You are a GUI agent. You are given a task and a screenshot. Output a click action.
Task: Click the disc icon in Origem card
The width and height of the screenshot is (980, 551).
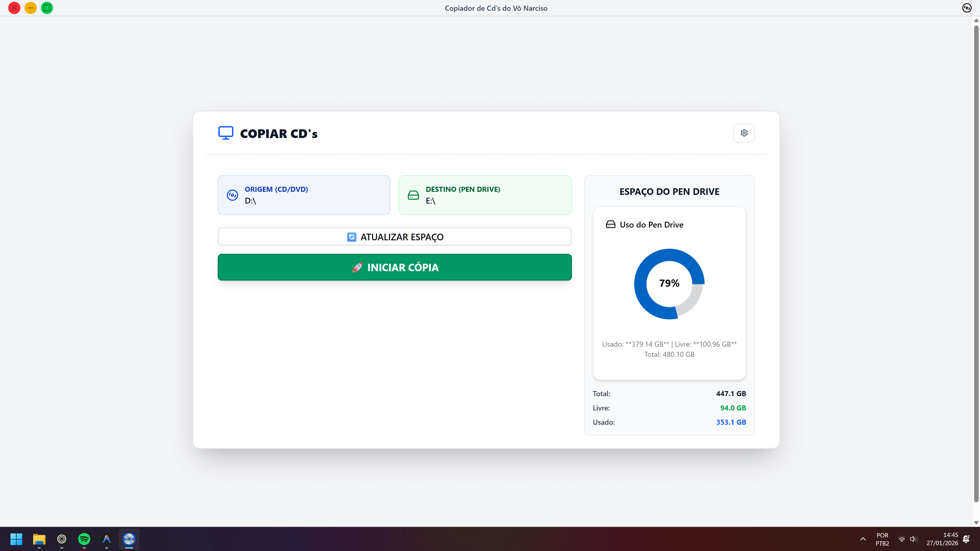[x=232, y=195]
